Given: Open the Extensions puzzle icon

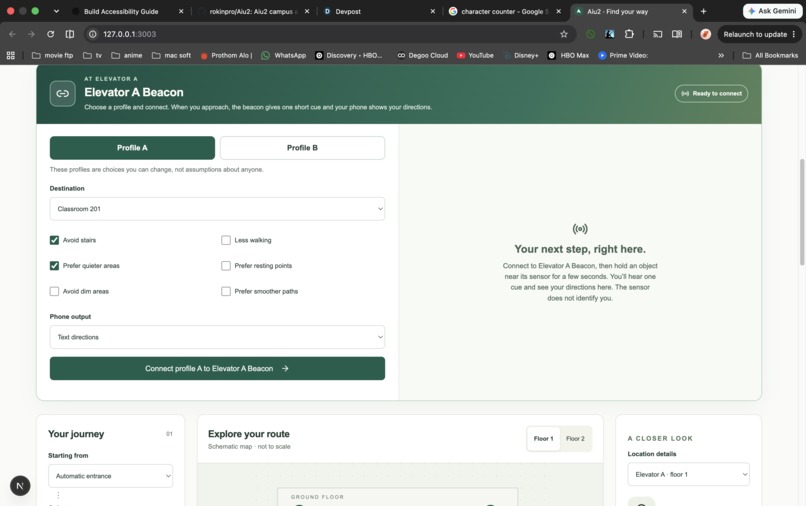Looking at the screenshot, I should pyautogui.click(x=629, y=34).
